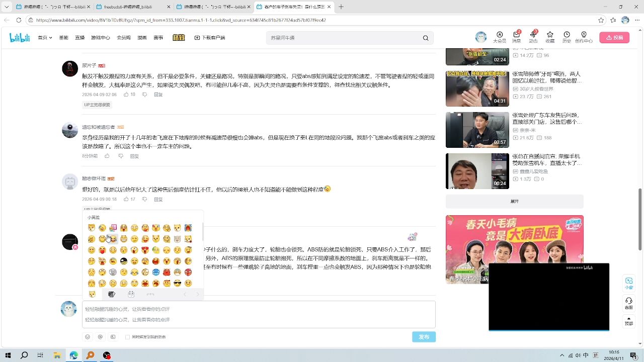Like the 遗忘和被遗忘者 comment
This screenshot has width=644, height=362.
pos(107,156)
